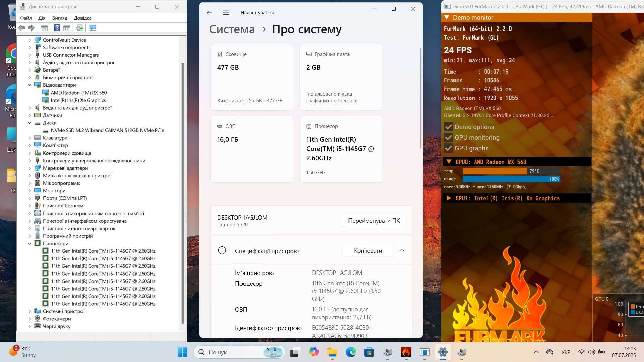Click the Wi-Fi icon in system tray
The height and width of the screenshot is (362, 644).
click(581, 352)
